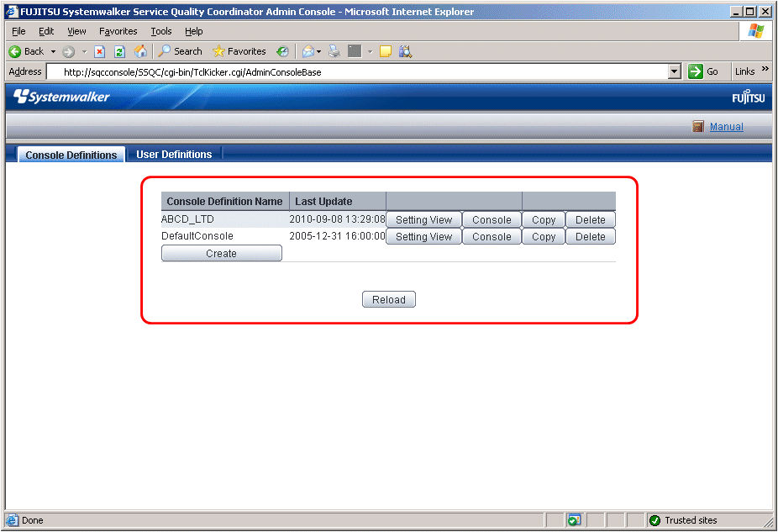The image size is (778, 532).
Task: Click the DefaultConsole name cell
Action: point(225,235)
